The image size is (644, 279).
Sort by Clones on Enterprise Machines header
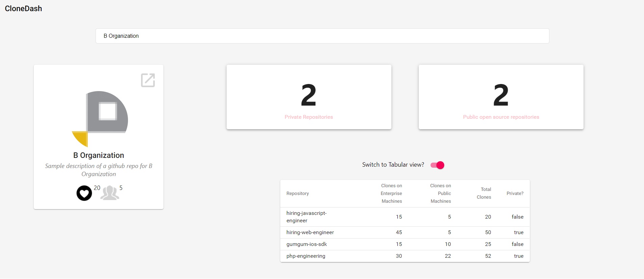coord(391,193)
